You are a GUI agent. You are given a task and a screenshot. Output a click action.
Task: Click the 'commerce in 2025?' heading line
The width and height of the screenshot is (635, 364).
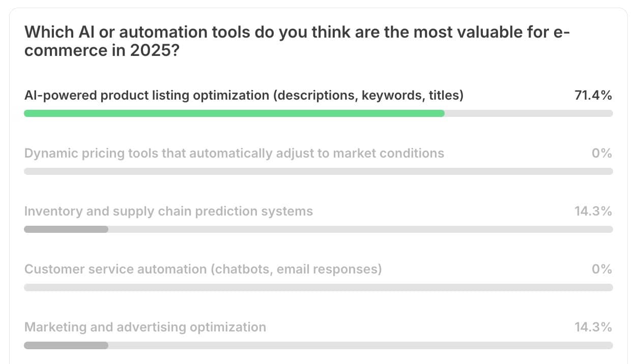click(102, 51)
